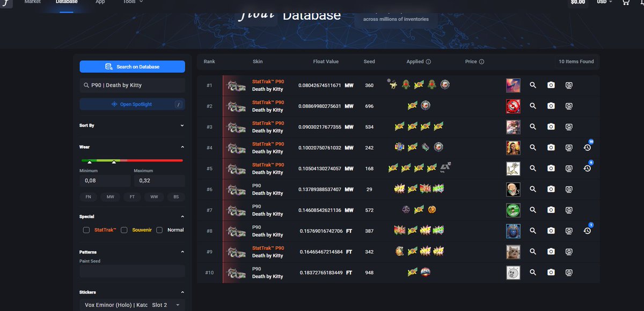Viewport: 644px width, 311px height.
Task: Open owner avatar for rank #6 item
Action: 513,189
